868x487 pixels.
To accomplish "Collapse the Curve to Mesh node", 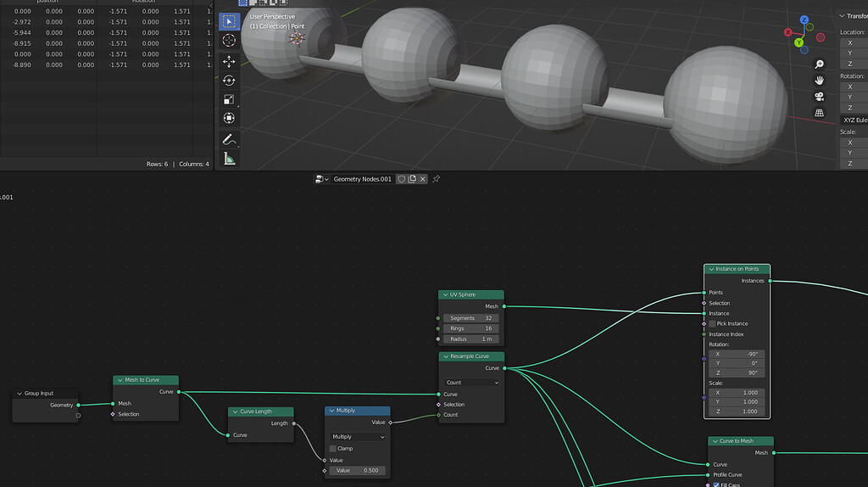I will tap(715, 441).
